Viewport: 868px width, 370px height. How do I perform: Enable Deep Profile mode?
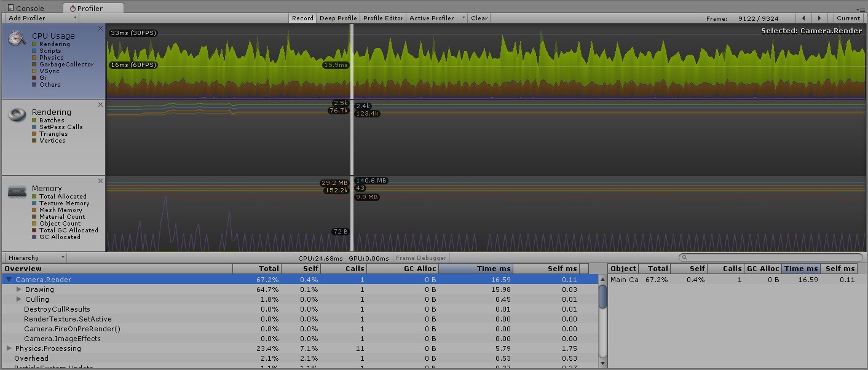[x=338, y=18]
